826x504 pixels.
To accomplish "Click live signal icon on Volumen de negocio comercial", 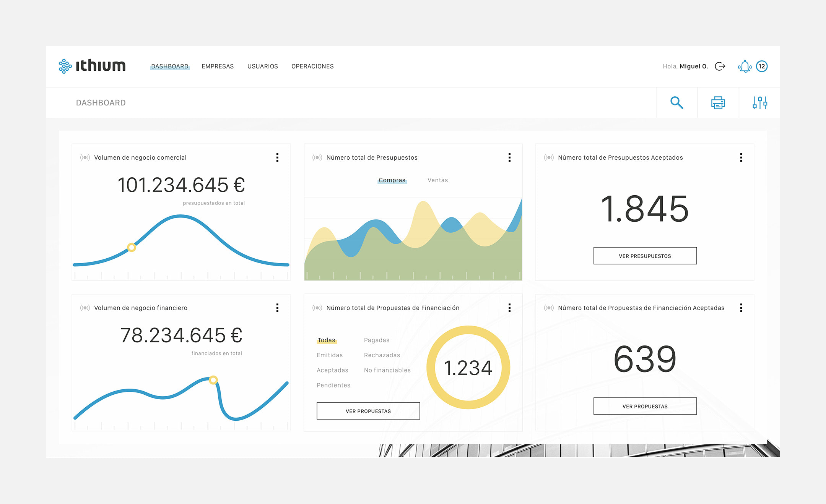I will (85, 157).
